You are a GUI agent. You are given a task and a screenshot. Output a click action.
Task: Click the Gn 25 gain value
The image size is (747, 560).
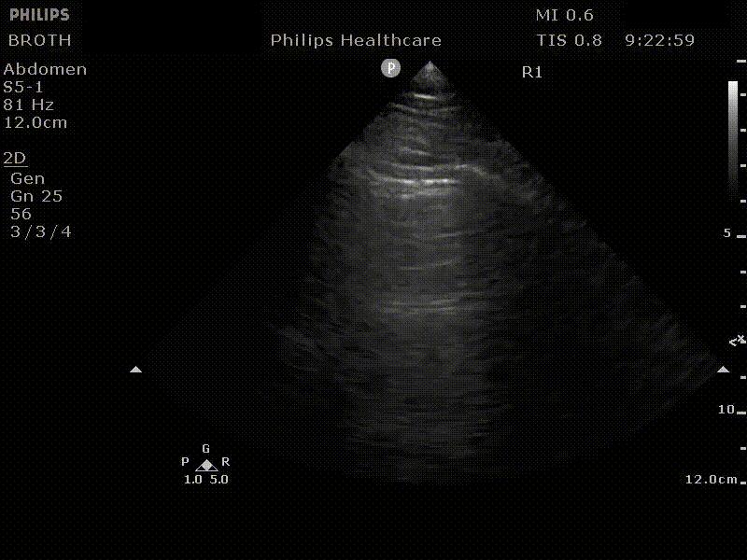37,196
